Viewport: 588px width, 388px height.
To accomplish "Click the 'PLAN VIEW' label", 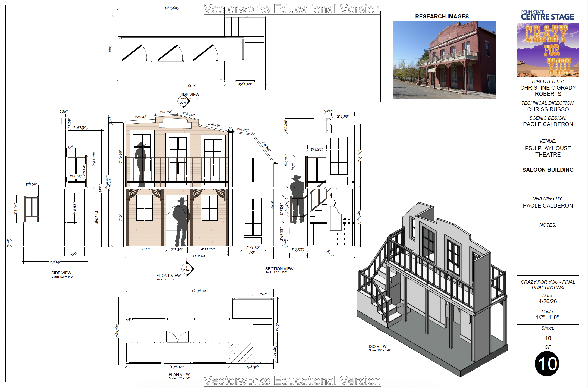I will point(179,374).
